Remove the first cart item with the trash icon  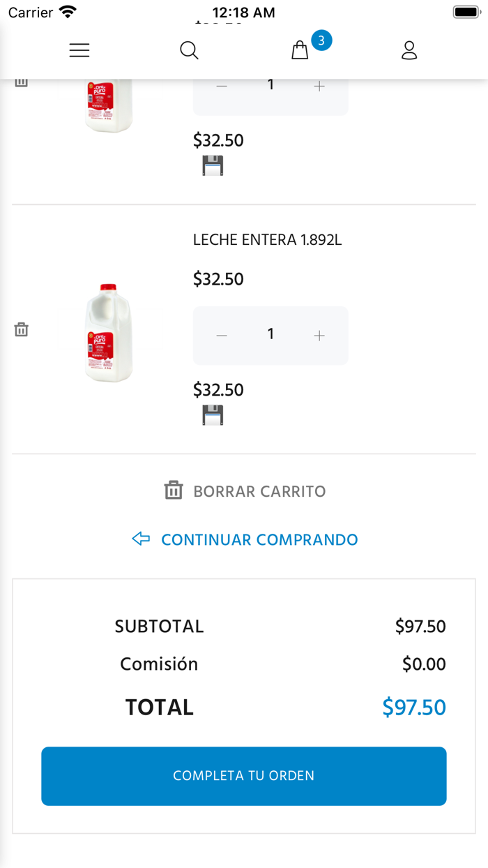[x=21, y=80]
